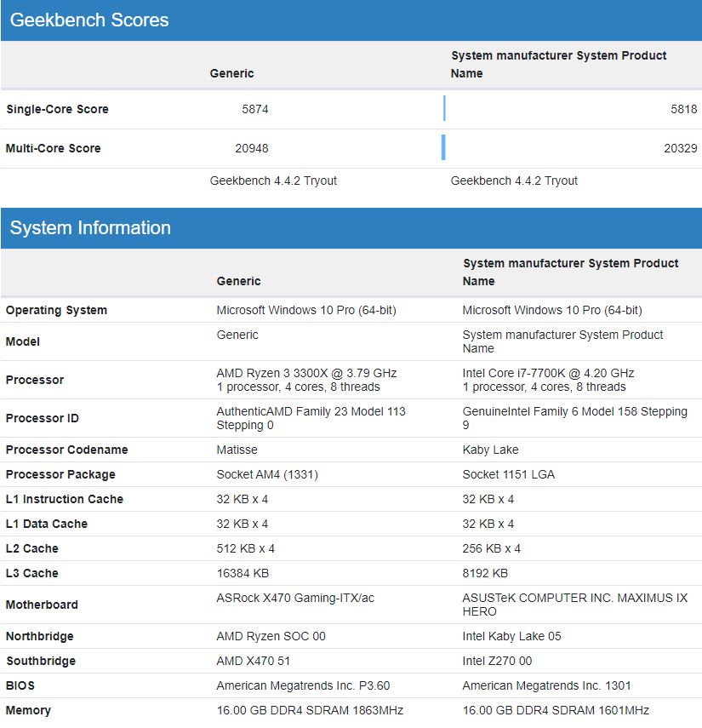Select 'Intel Kaby Lake 05'

pyautogui.click(x=511, y=636)
